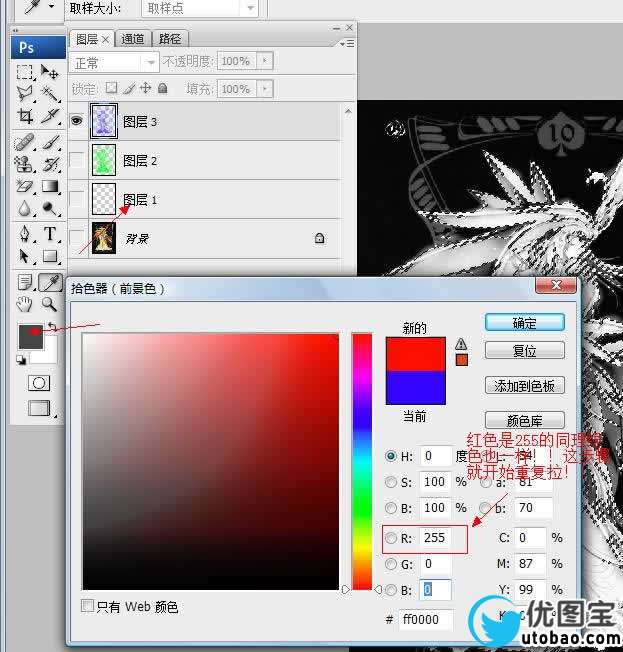Select the Crop tool
Screen dimensions: 623x652
(x=25, y=116)
